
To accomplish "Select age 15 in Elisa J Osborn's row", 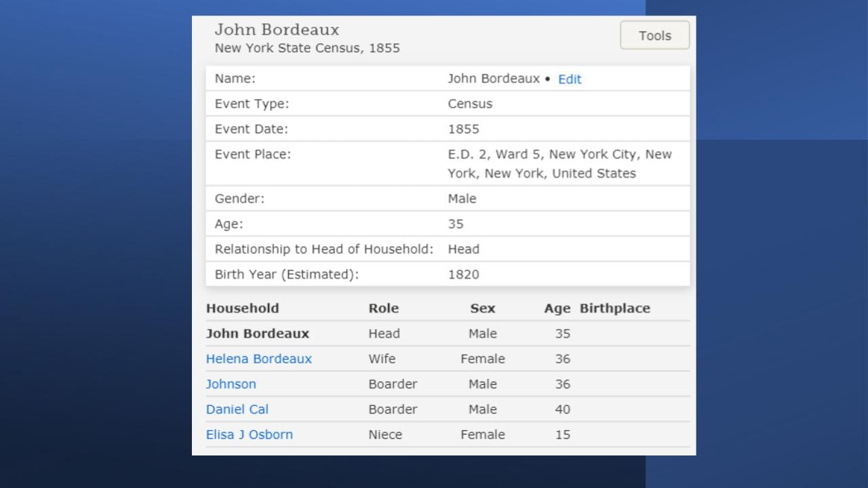I will pyautogui.click(x=563, y=434).
